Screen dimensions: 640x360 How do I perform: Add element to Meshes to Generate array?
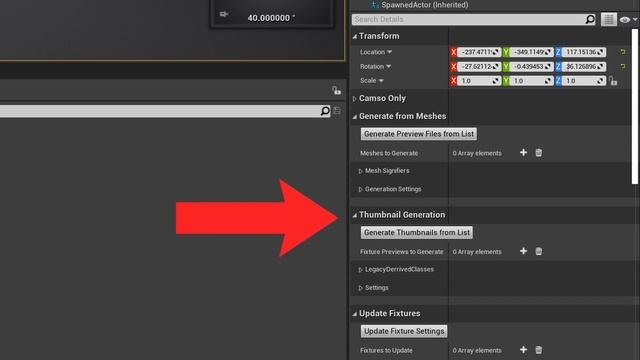point(523,153)
